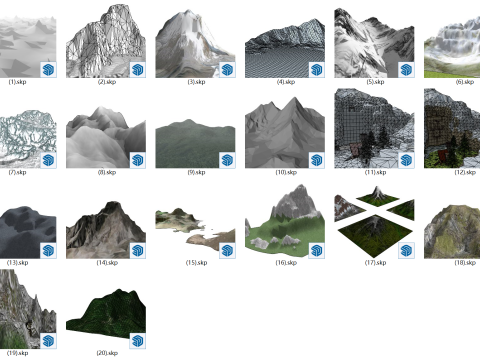Image resolution: width=480 pixels, height=360 pixels.
Task: Click SketchUp badge icon on (9).skp
Action: [x=227, y=160]
